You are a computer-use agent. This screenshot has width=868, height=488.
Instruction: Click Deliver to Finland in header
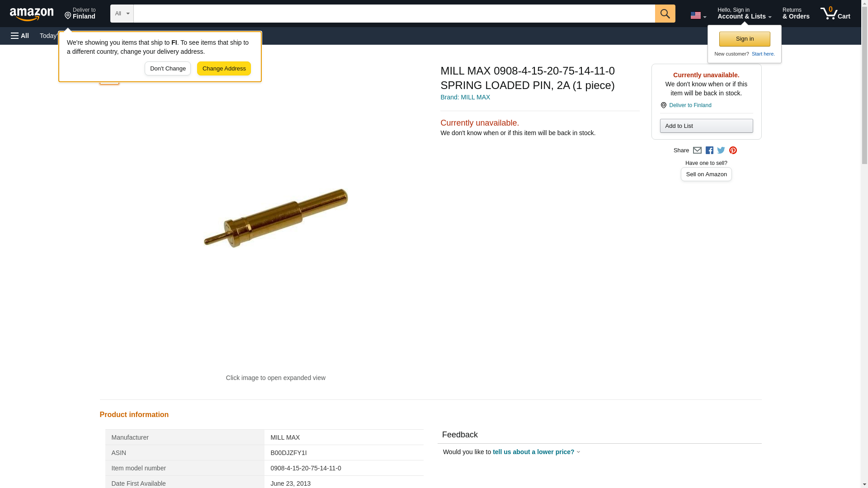pos(80,14)
